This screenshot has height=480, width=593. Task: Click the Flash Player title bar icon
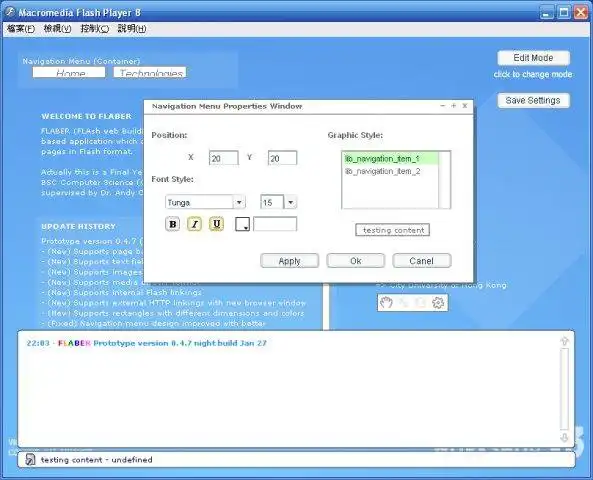pos(10,12)
